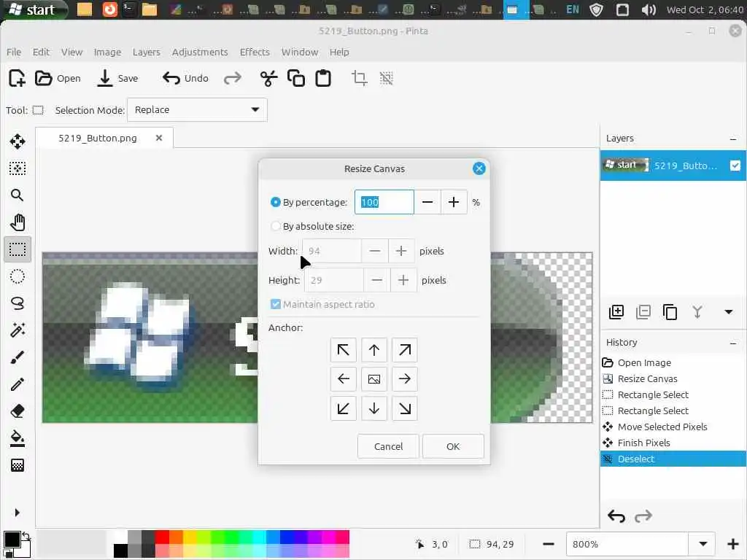Select the Rectangle Select tool
This screenshot has height=560, width=747.
coord(18,249)
